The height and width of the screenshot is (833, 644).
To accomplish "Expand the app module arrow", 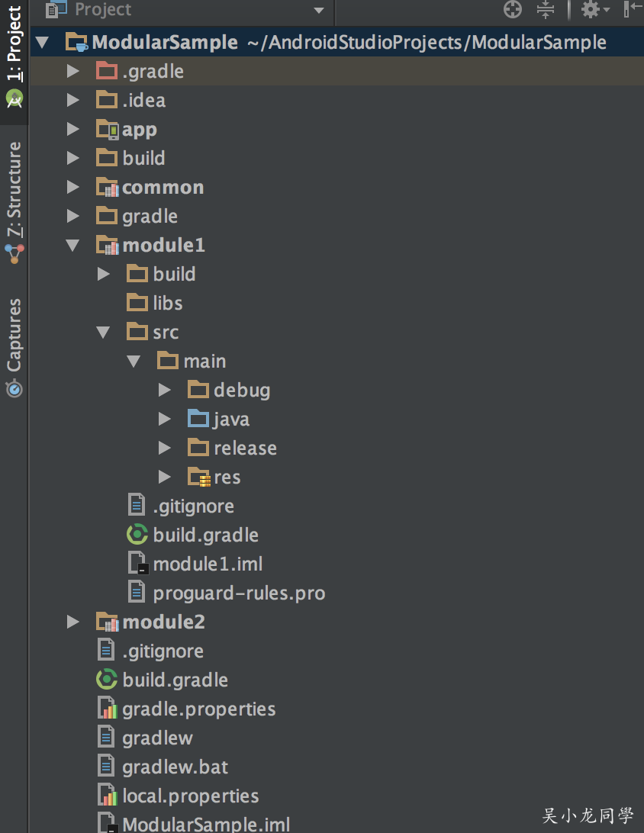I will coord(73,129).
